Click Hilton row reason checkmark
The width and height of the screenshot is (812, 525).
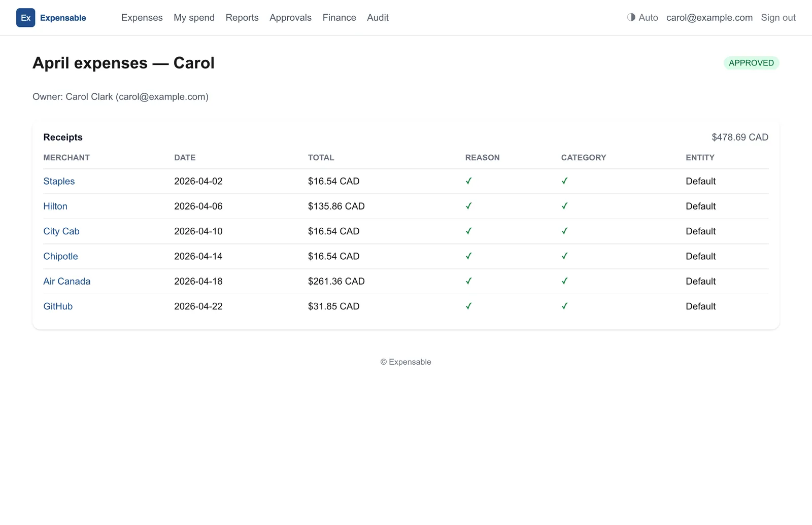[469, 206]
